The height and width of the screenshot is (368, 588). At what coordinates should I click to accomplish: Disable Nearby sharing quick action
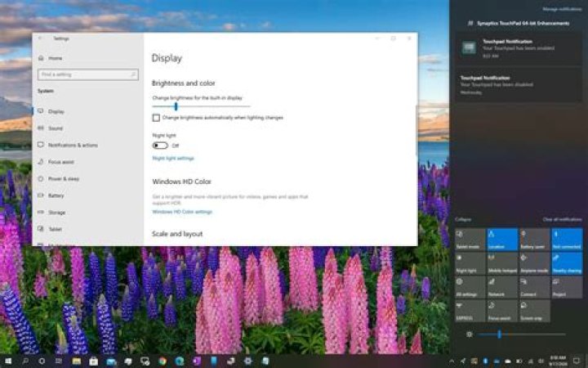(x=567, y=263)
